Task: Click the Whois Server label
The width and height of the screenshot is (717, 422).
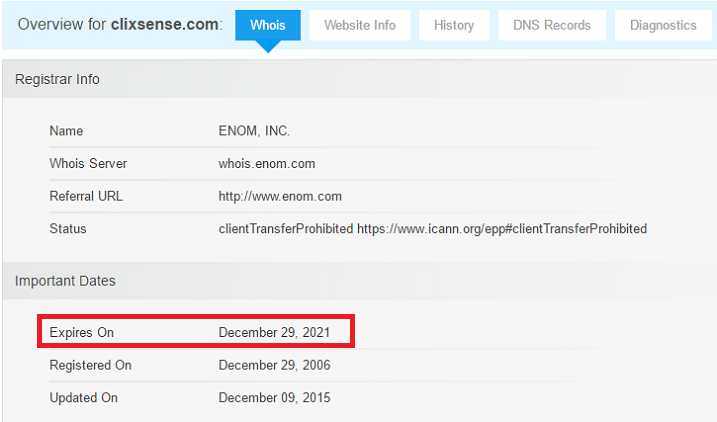Action: [88, 164]
